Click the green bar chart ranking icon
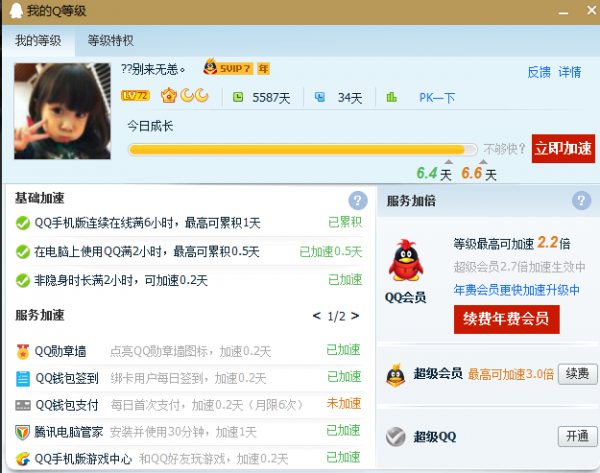 tap(391, 97)
